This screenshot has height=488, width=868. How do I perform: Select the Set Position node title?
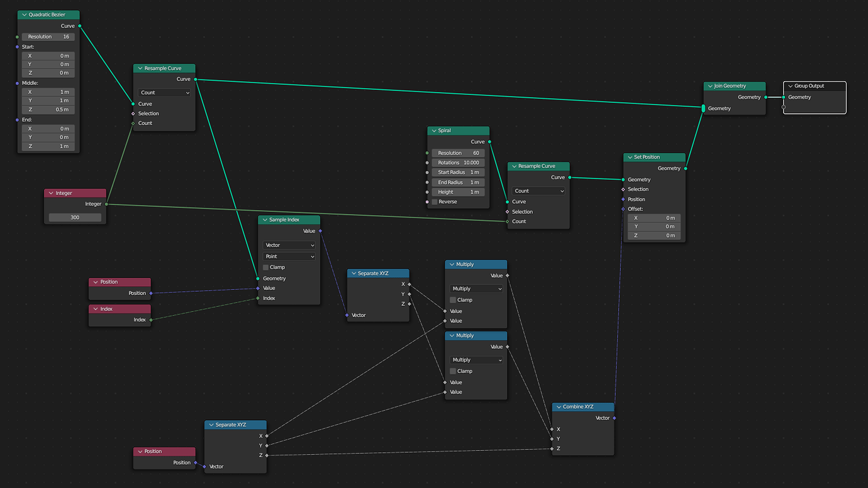point(647,157)
